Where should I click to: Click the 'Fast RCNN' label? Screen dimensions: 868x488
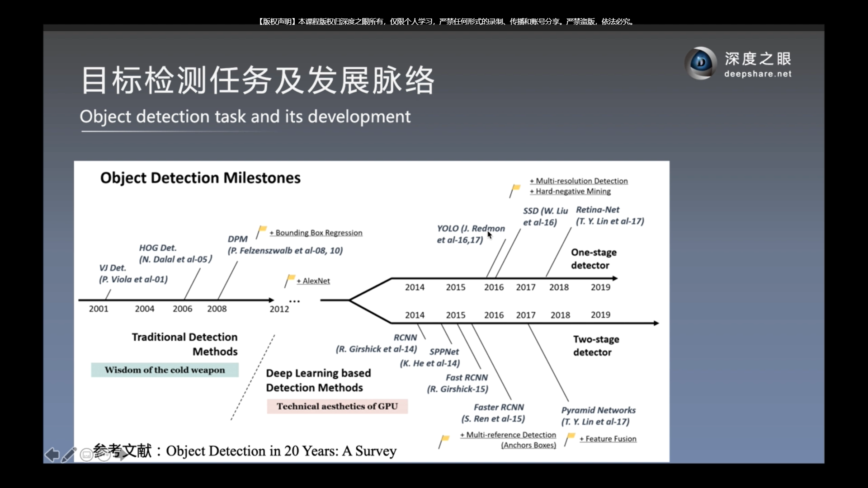point(467,377)
